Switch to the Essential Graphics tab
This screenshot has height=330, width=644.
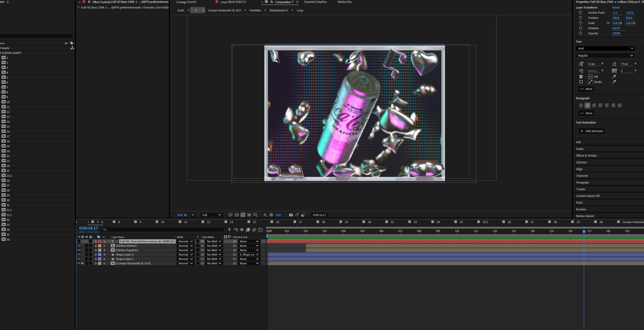pos(315,2)
